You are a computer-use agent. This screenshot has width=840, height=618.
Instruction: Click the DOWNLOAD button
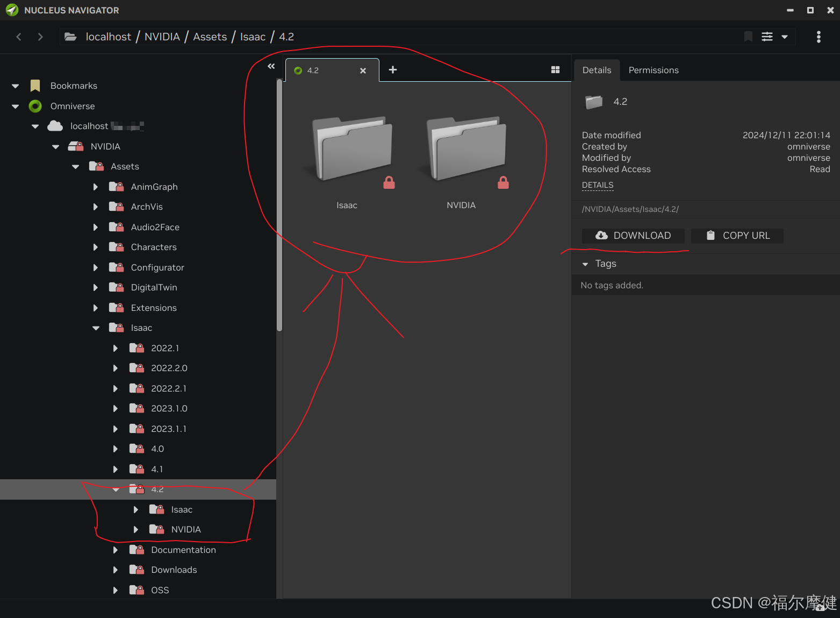633,236
